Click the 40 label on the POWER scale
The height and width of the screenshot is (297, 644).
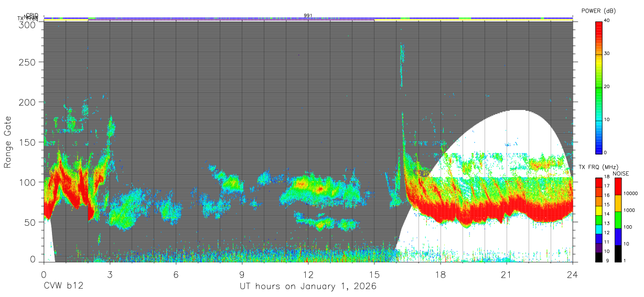pos(606,20)
